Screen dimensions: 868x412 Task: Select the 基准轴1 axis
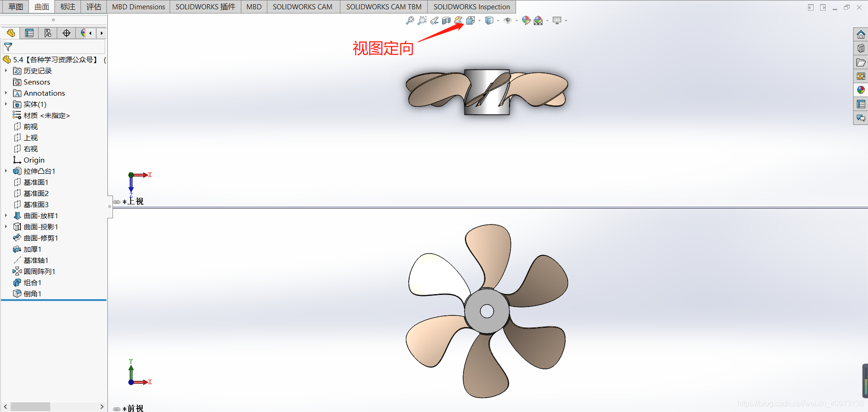[x=31, y=260]
